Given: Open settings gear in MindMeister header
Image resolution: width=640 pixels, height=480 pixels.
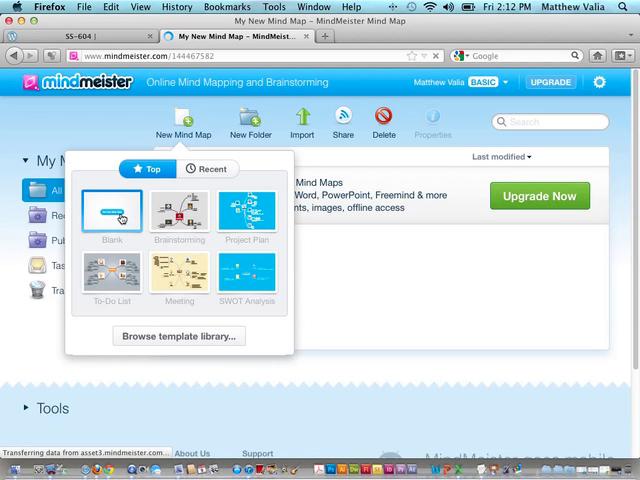Looking at the screenshot, I should pyautogui.click(x=599, y=82).
